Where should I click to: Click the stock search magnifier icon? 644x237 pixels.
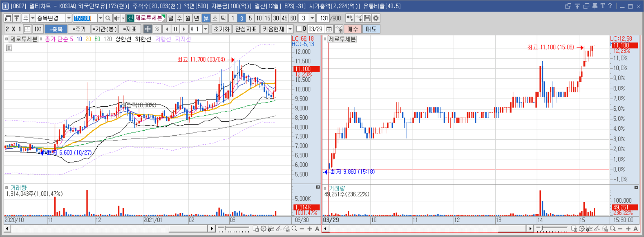point(107,18)
